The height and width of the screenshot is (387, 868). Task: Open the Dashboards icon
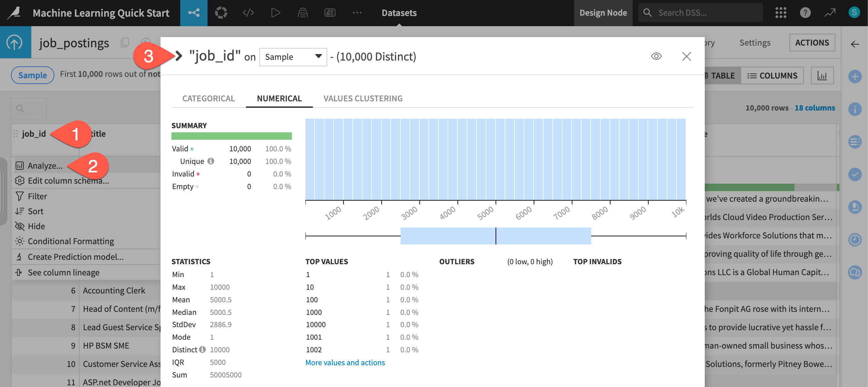click(330, 13)
